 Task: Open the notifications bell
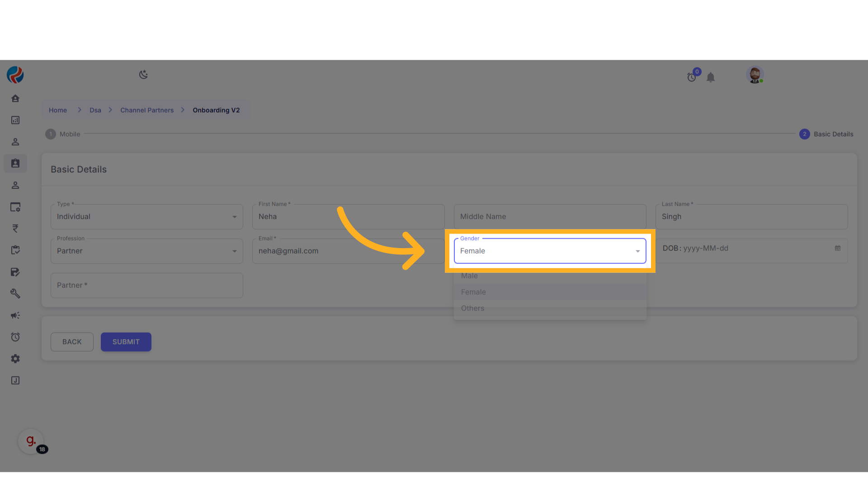711,77
